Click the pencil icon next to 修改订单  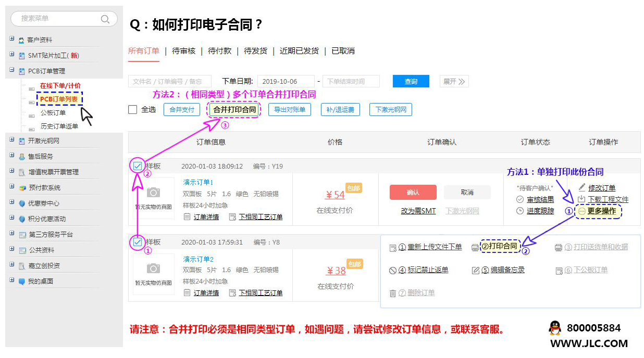581,188
